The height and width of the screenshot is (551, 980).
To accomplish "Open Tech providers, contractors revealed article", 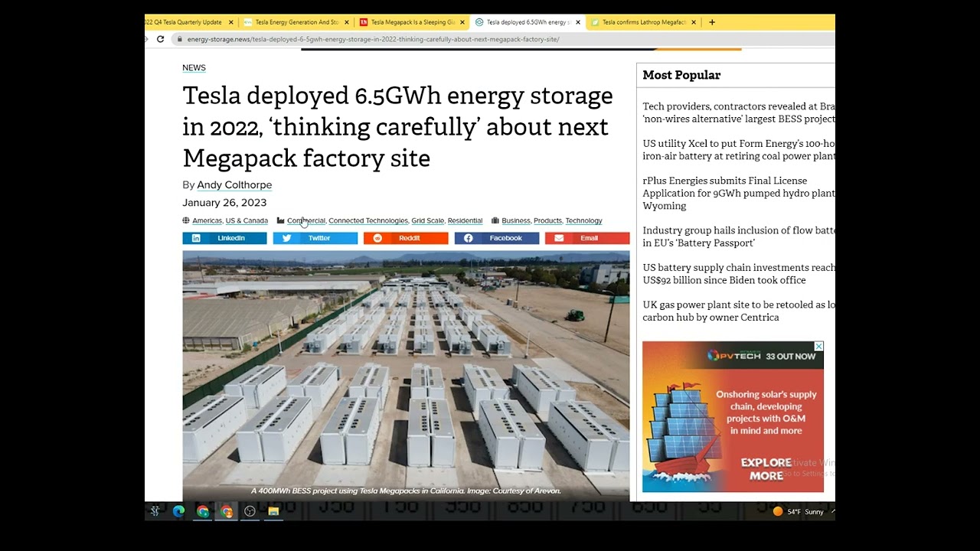I will pos(738,112).
